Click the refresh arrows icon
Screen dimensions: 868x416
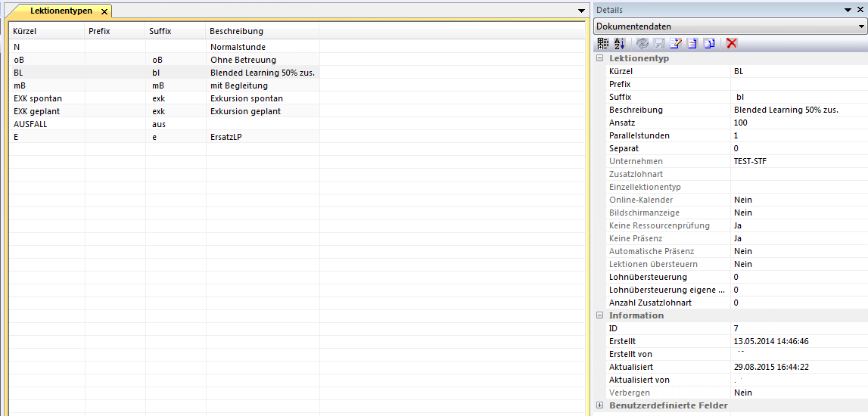(x=642, y=43)
